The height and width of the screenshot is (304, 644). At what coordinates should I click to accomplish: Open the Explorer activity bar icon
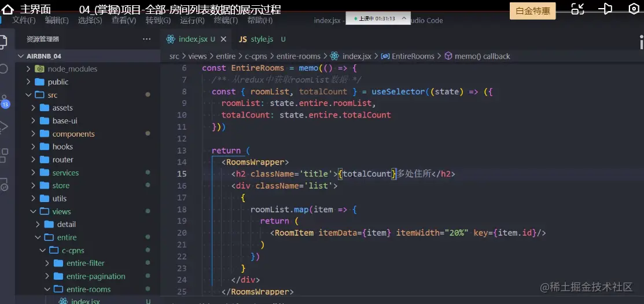(3, 42)
